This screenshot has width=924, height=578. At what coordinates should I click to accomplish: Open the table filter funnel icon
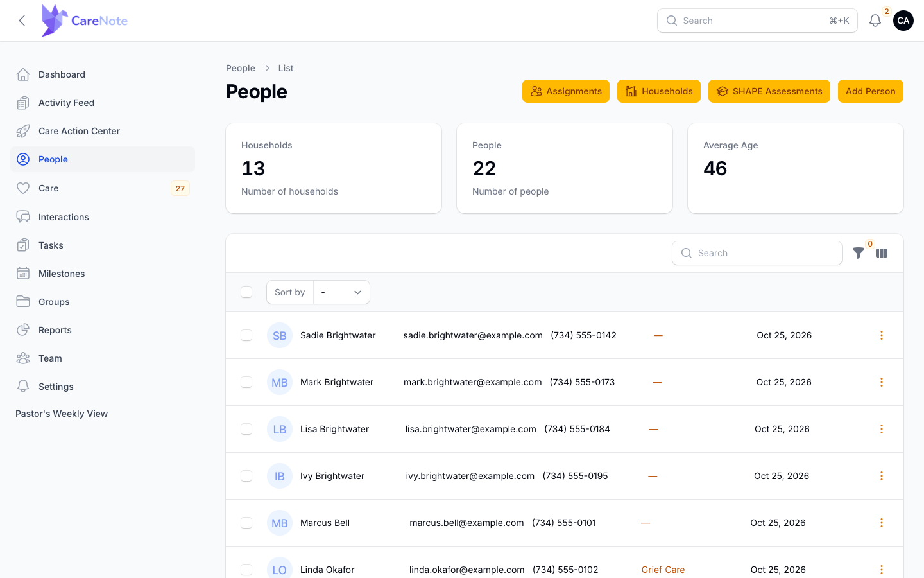pyautogui.click(x=859, y=253)
